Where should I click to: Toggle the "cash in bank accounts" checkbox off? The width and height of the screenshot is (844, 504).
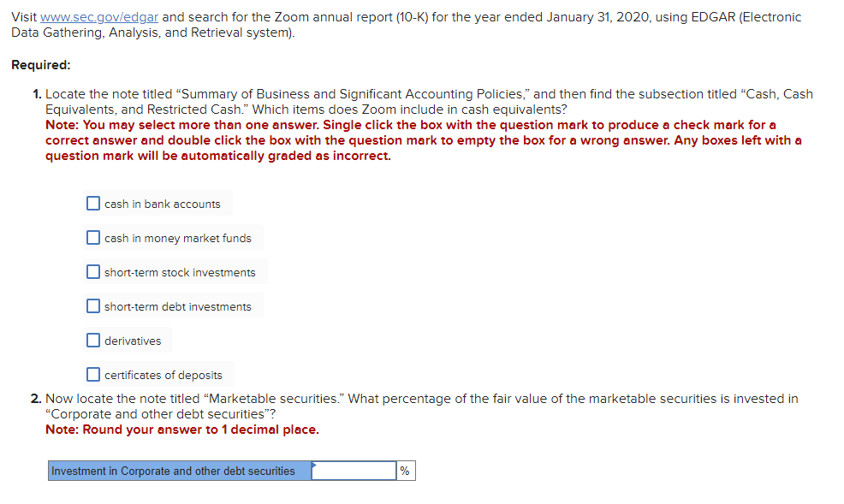coord(92,203)
